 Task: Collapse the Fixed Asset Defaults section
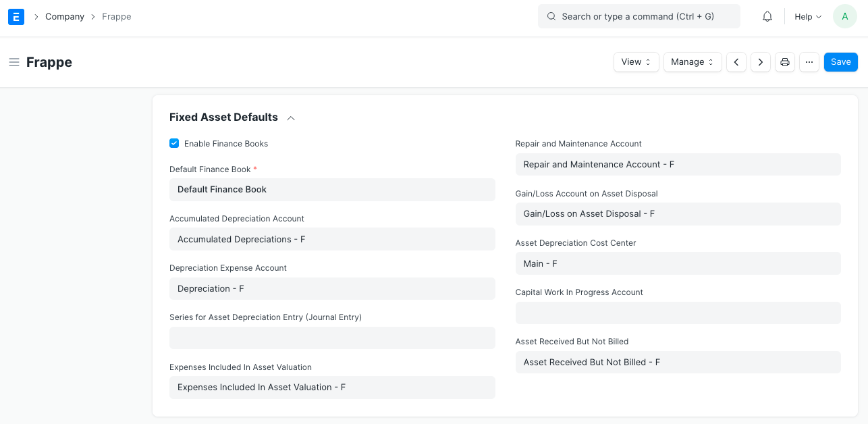[x=290, y=117]
